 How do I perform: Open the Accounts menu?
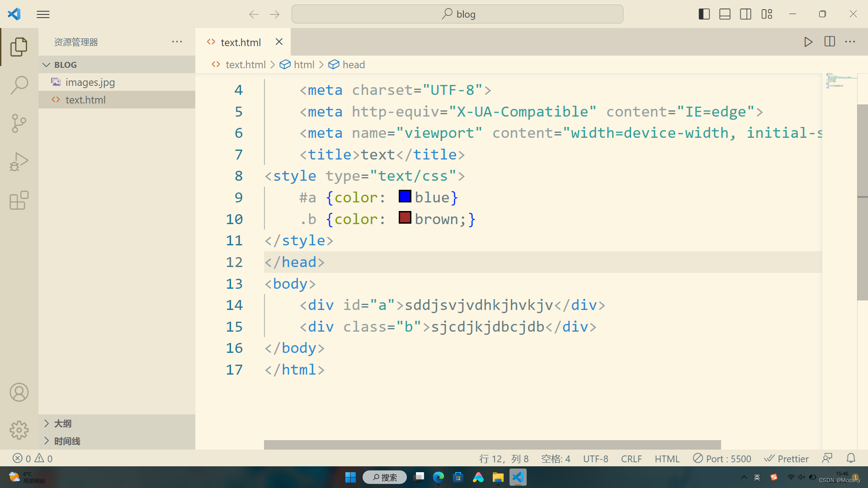(x=19, y=392)
